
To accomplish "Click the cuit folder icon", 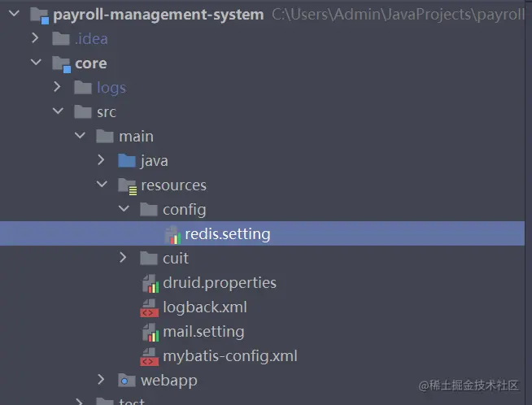I will tap(149, 259).
